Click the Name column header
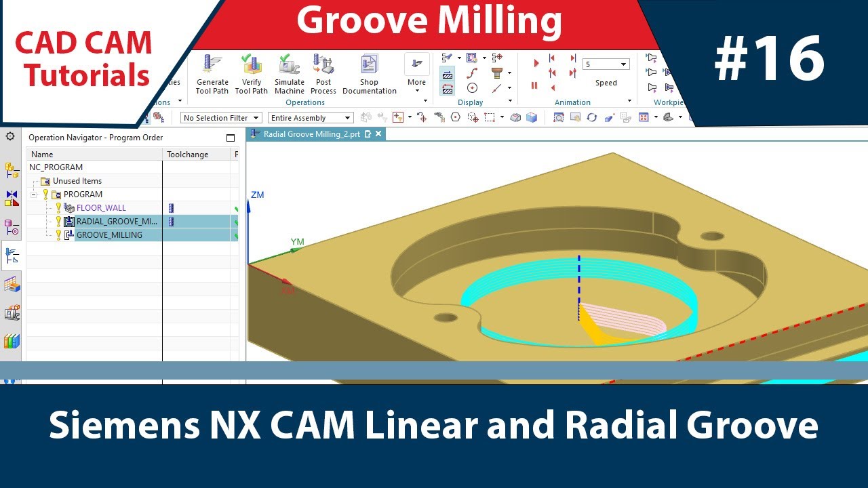 pyautogui.click(x=94, y=155)
